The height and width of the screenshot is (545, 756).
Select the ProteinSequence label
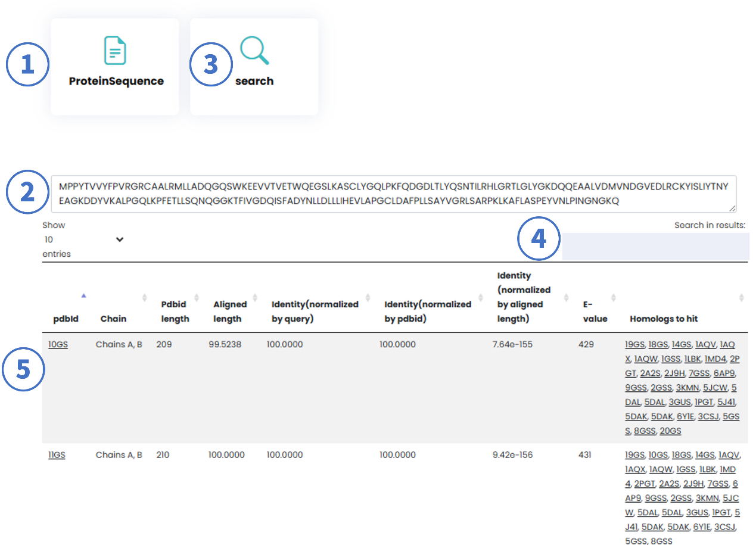pyautogui.click(x=116, y=81)
